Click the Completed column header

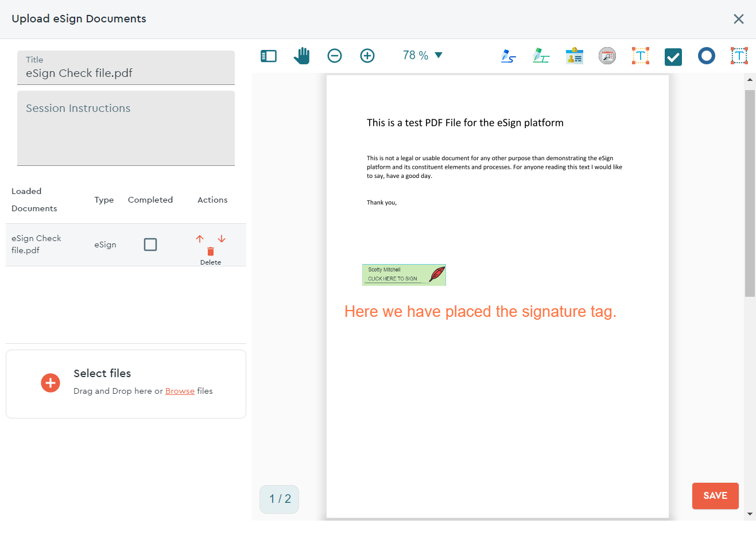click(x=150, y=200)
